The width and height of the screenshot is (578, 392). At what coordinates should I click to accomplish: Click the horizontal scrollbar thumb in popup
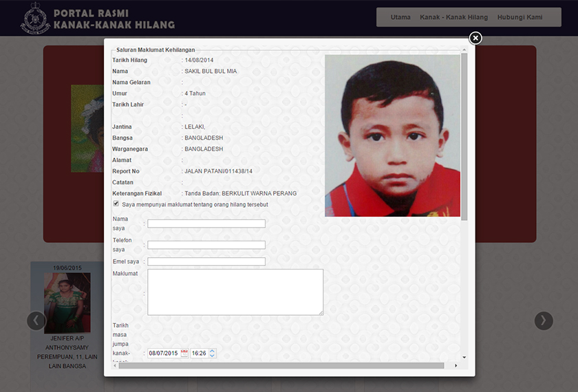[x=281, y=365]
